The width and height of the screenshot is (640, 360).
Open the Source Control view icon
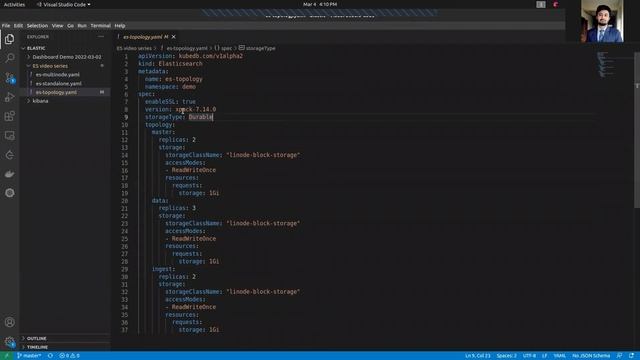pos(9,78)
